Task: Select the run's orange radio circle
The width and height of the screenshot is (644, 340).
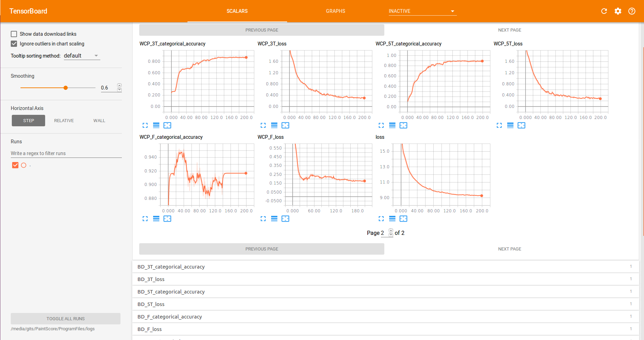Action: click(24, 165)
